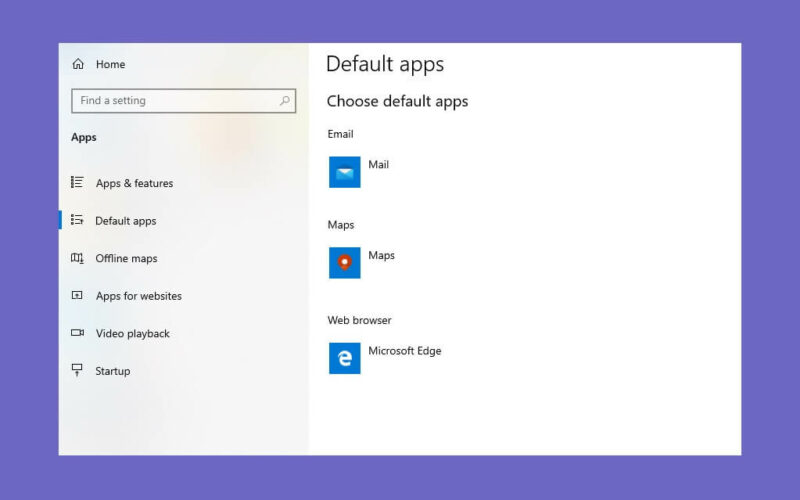Click the Microsoft Edge browser icon
The image size is (800, 500).
click(344, 358)
